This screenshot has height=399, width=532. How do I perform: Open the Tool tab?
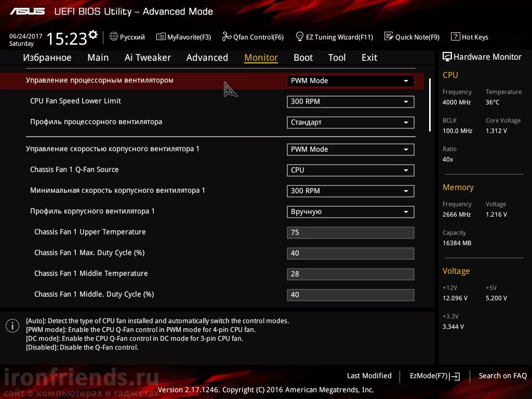[x=337, y=57]
